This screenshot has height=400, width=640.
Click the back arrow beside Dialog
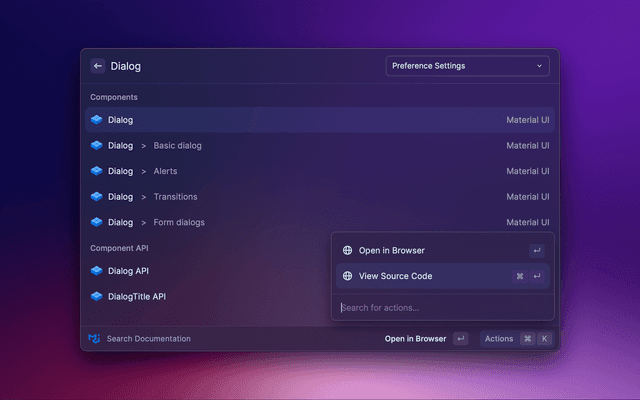[98, 66]
